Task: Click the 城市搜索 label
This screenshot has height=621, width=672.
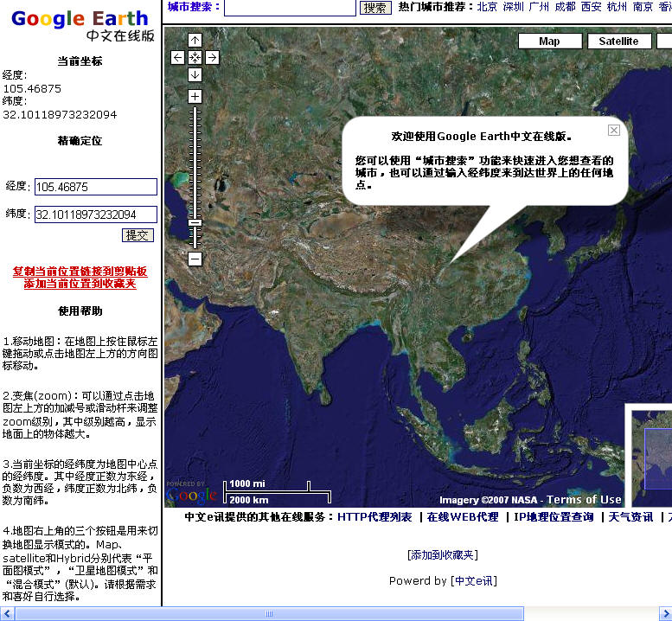Action: (194, 7)
